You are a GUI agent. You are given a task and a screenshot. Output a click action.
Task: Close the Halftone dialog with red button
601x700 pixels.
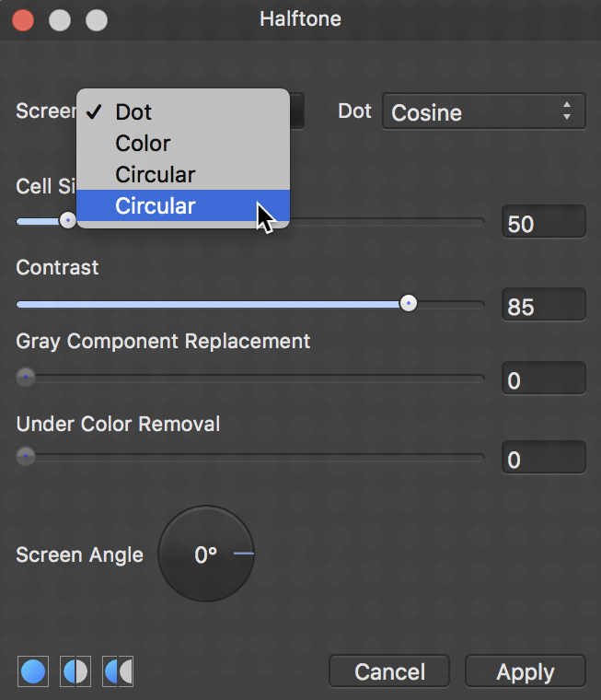[x=23, y=20]
